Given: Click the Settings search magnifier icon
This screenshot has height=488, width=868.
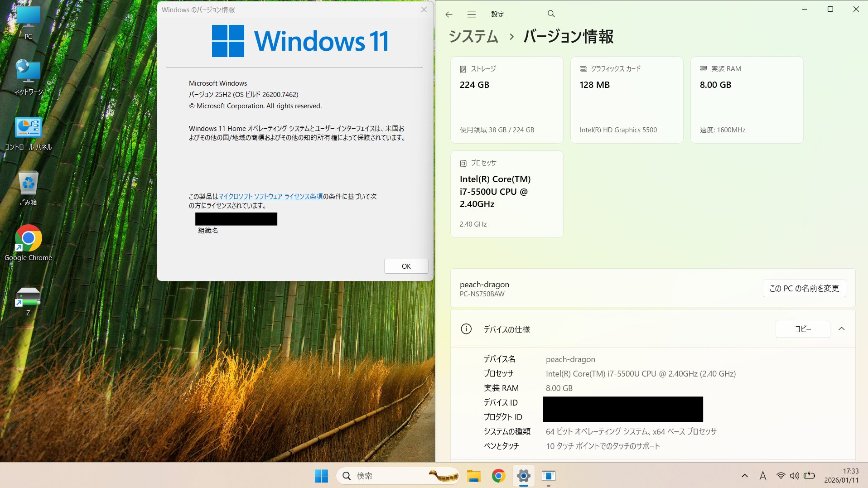Looking at the screenshot, I should 551,14.
